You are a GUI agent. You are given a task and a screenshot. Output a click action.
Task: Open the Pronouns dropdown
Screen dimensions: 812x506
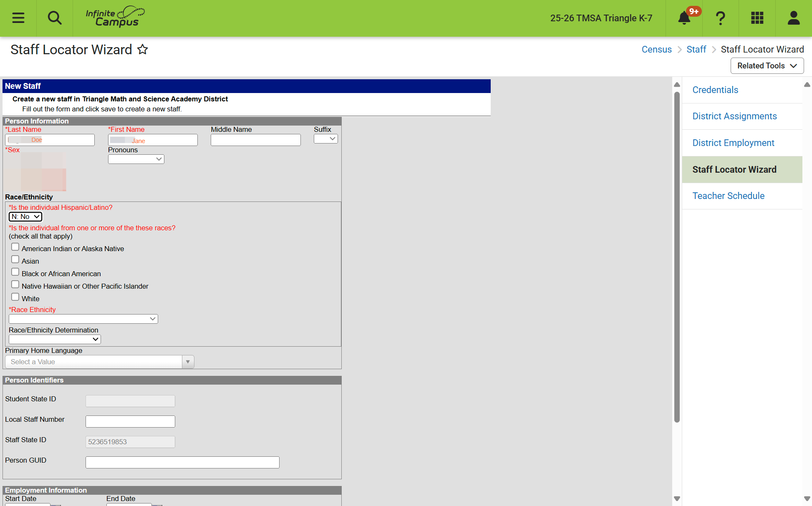136,159
